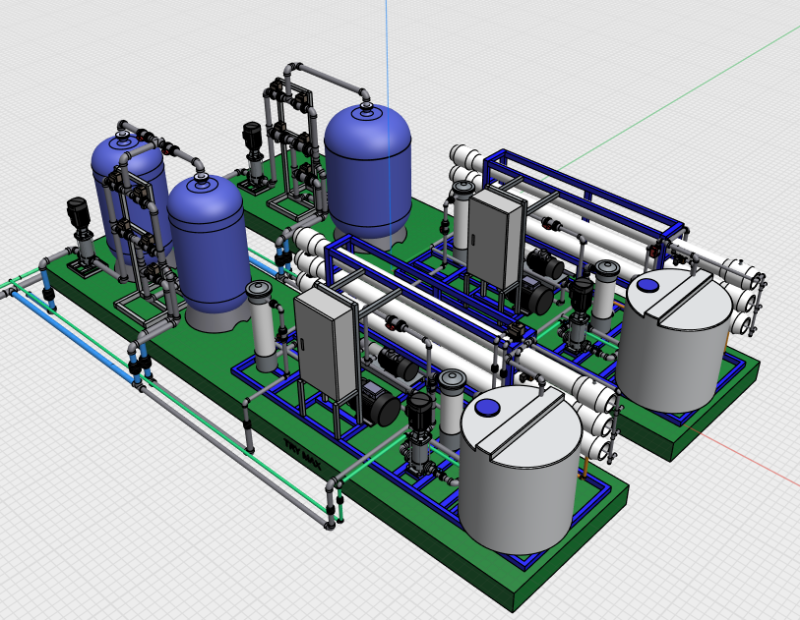This screenshot has width=800, height=620.
Task: Select the front gray electrical control cabinet
Action: [326, 342]
